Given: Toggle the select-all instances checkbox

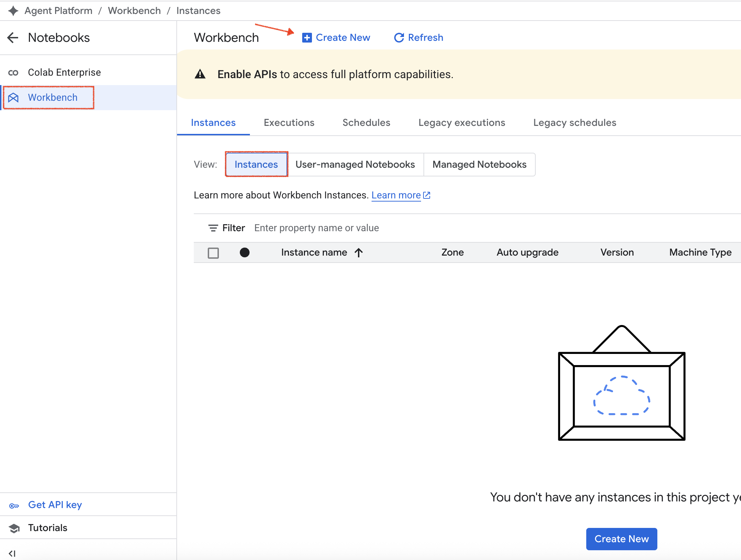Looking at the screenshot, I should [x=213, y=253].
